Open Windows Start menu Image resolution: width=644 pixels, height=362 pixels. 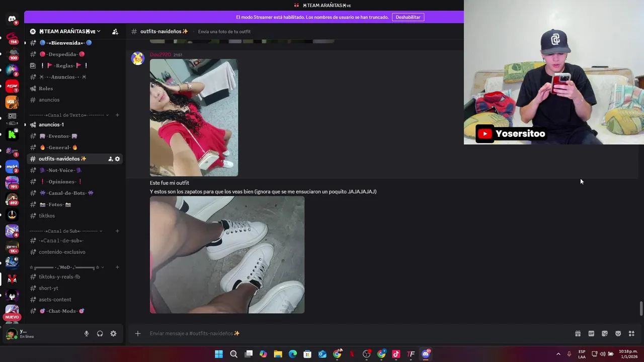[x=219, y=354]
